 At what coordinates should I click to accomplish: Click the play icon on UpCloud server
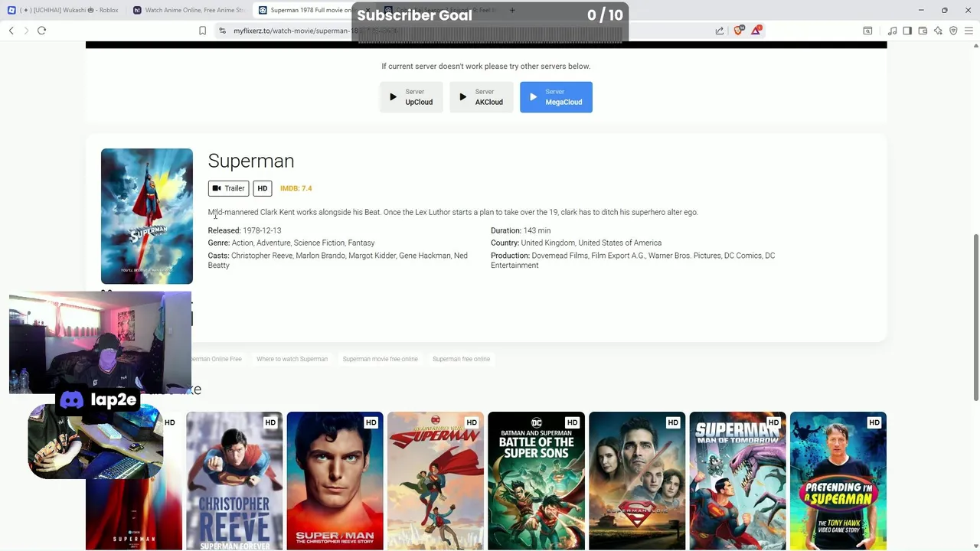pyautogui.click(x=393, y=97)
